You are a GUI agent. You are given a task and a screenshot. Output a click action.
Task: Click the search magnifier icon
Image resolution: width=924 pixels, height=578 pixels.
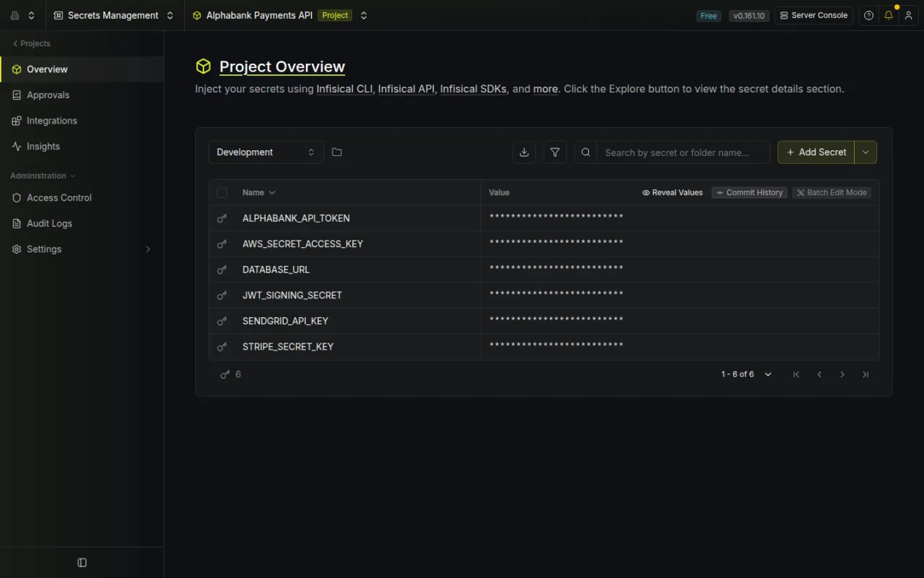(x=586, y=152)
